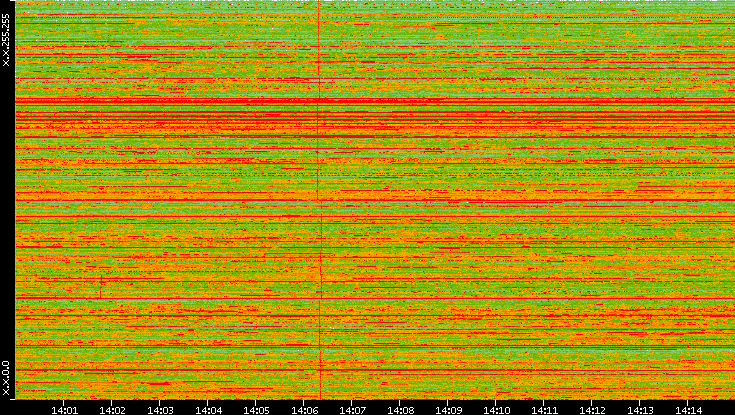Click the 14:01 time axis label
This screenshot has width=735, height=415.
click(64, 411)
